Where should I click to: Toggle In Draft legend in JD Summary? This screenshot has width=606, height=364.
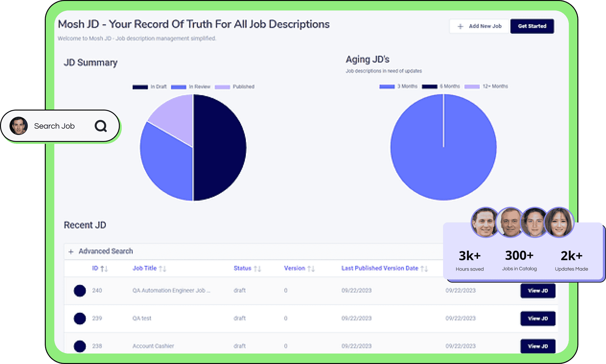coord(149,87)
